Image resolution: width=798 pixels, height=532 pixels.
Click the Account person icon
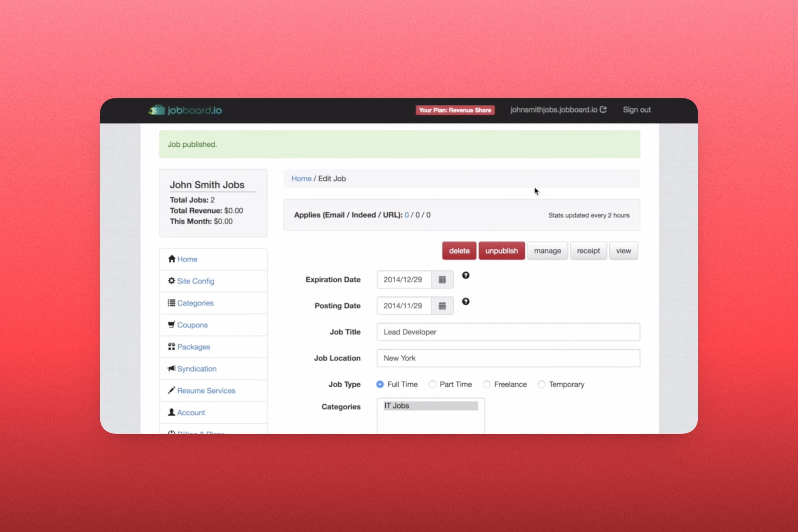pyautogui.click(x=172, y=412)
